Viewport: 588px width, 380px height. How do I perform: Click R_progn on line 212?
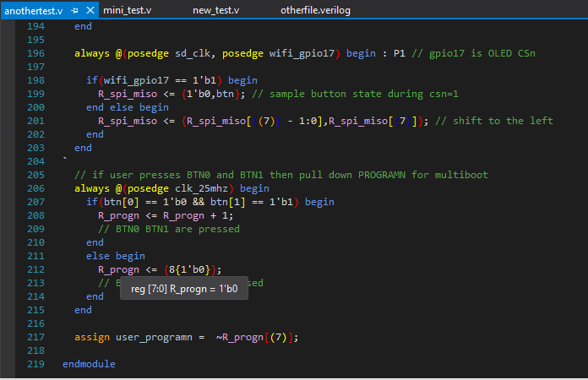118,269
